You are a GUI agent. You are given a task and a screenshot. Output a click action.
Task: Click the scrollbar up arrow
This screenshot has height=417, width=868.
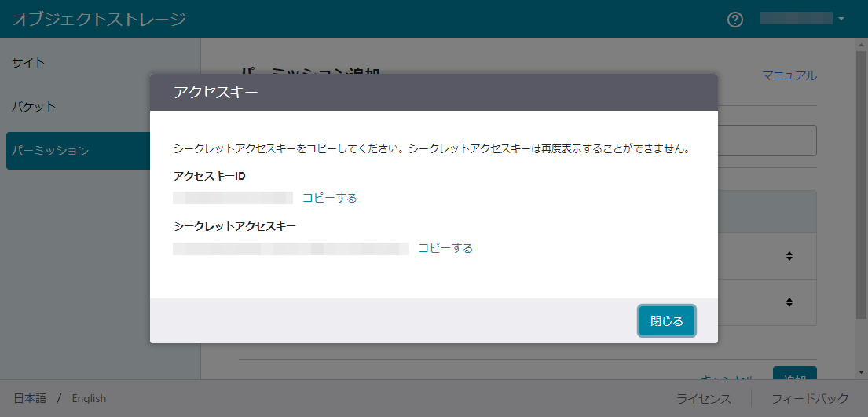pos(861,45)
